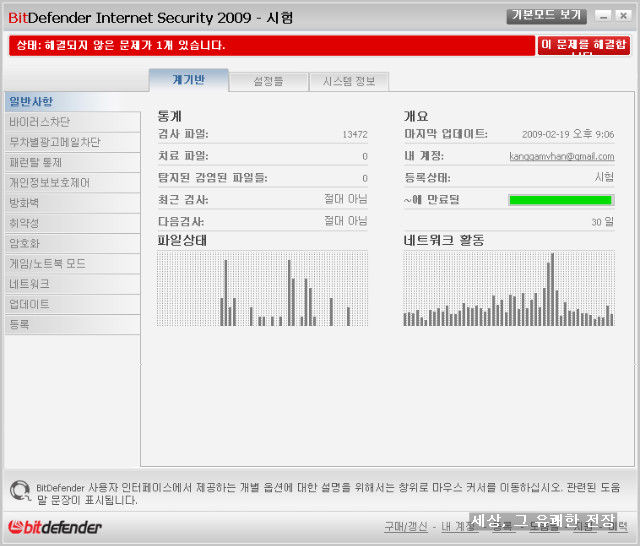Open the 업데이트 update section
The width and height of the screenshot is (640, 546).
pyautogui.click(x=73, y=304)
